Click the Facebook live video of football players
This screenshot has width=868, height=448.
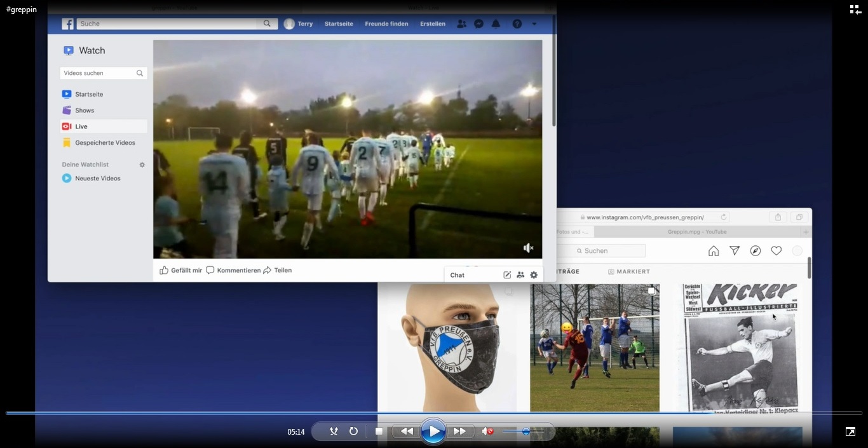click(x=348, y=149)
